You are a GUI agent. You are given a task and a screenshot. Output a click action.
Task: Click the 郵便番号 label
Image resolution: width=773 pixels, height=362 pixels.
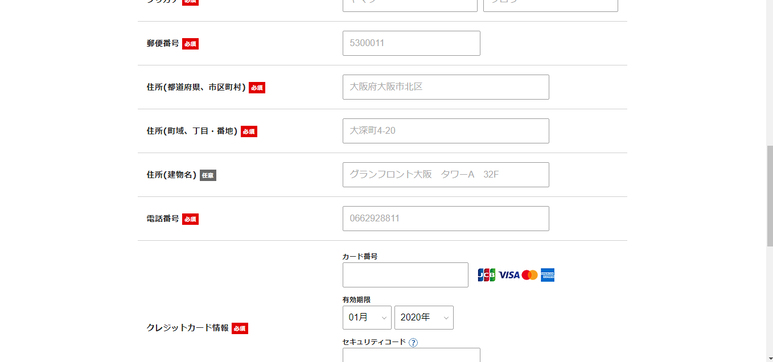pyautogui.click(x=162, y=43)
